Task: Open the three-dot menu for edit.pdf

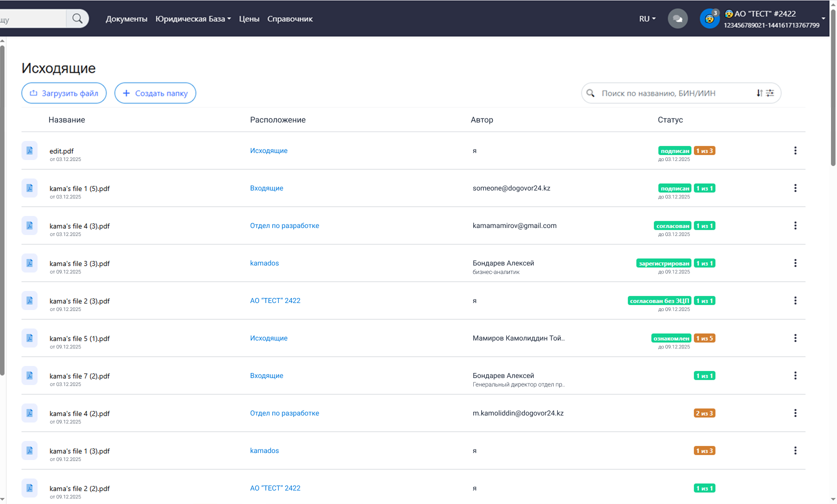Action: coord(795,150)
